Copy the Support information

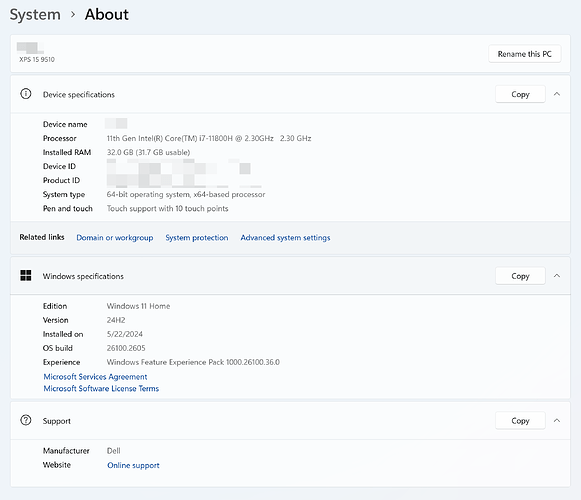(520, 421)
